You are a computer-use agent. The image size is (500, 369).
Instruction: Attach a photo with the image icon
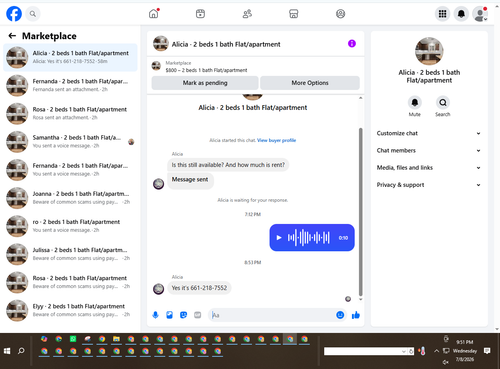tap(169, 315)
